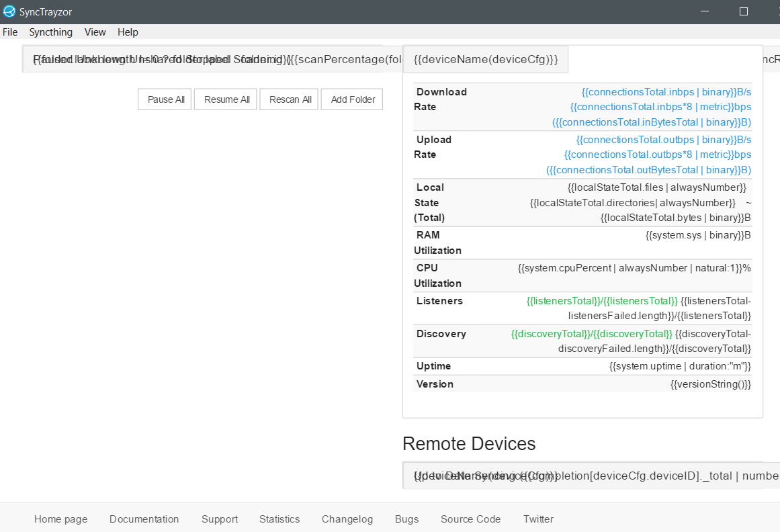The height and width of the screenshot is (532, 780).
Task: Click the system.cpuPercent value text
Action: [x=634, y=268]
